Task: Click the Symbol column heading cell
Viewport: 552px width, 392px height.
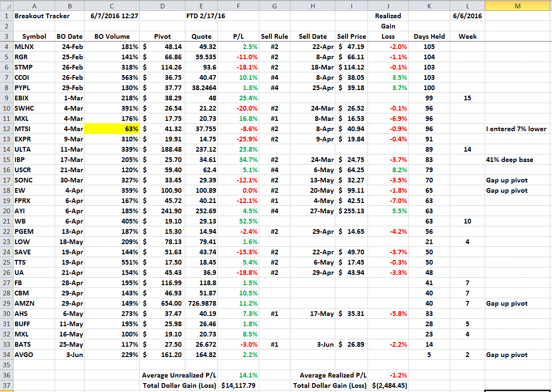Action: pyautogui.click(x=34, y=36)
